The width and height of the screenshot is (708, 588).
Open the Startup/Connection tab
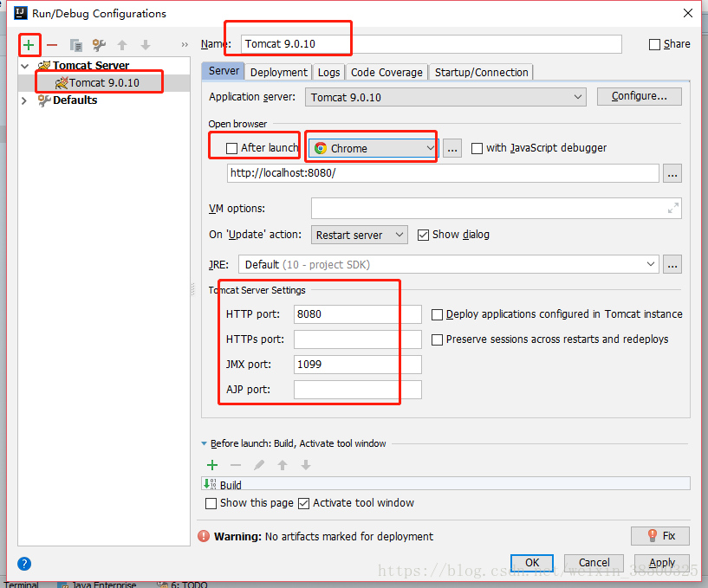pyautogui.click(x=481, y=72)
